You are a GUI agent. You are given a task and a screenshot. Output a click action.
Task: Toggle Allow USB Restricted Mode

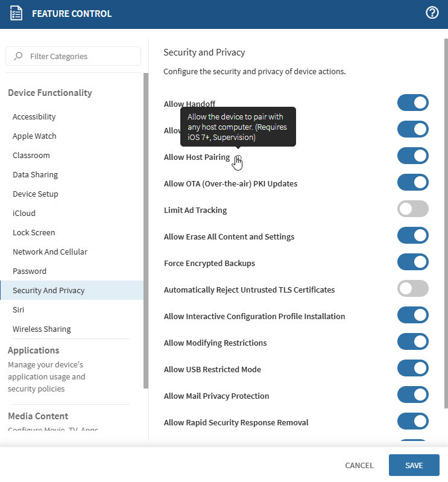pos(412,369)
